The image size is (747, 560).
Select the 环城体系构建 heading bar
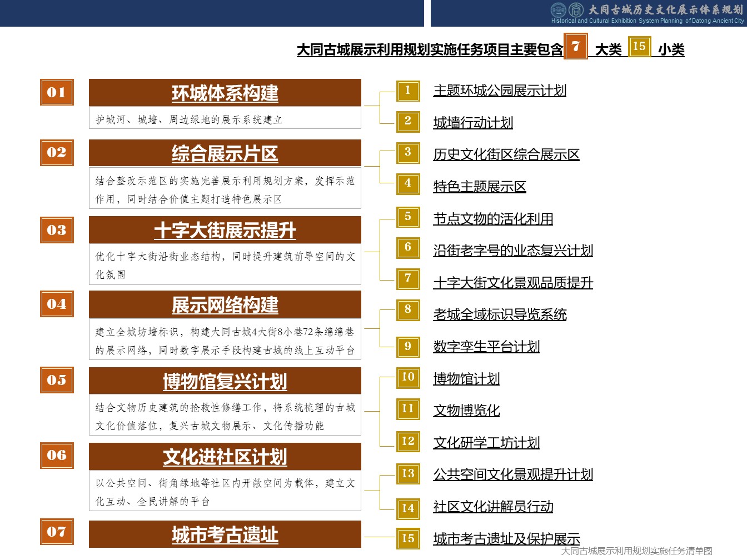225,93
